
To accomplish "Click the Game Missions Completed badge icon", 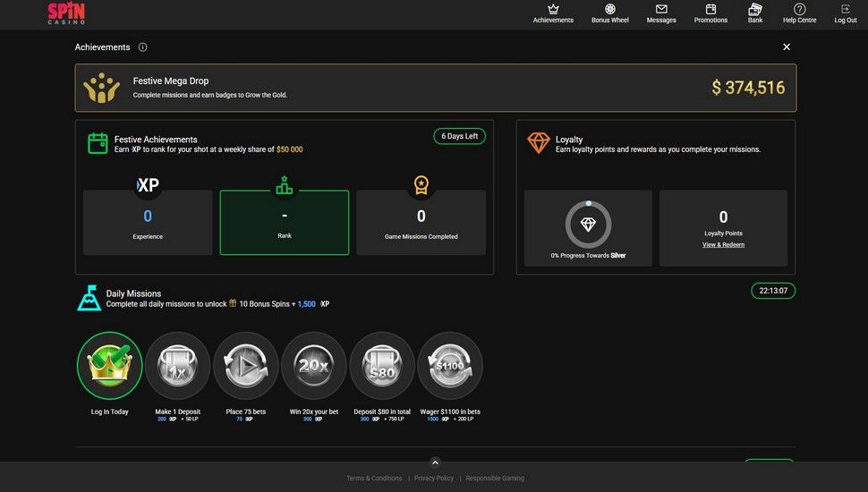I will [x=421, y=185].
